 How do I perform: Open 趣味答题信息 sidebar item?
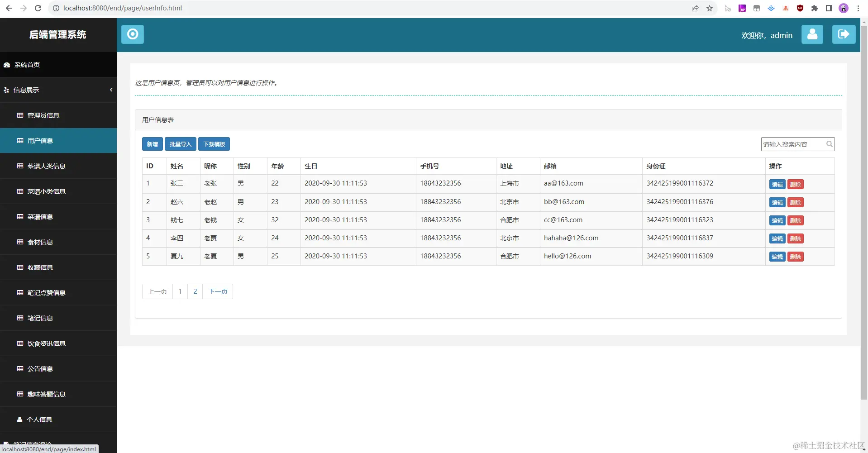click(x=58, y=394)
